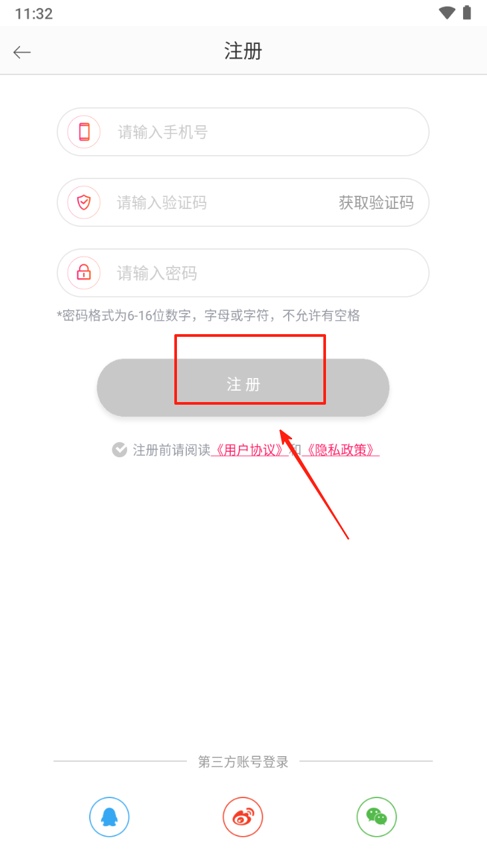
Task: Toggle the agreement checkbox before 注册前请阅读
Action: [119, 450]
